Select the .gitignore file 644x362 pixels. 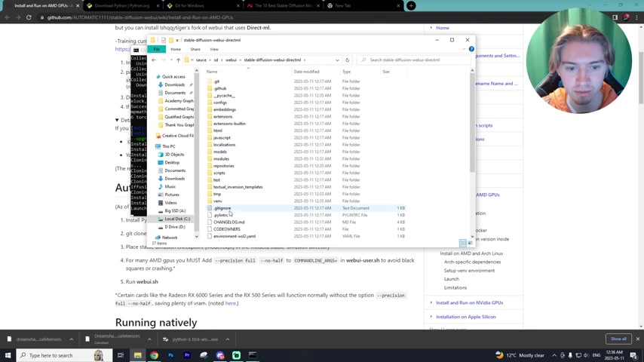tap(222, 208)
